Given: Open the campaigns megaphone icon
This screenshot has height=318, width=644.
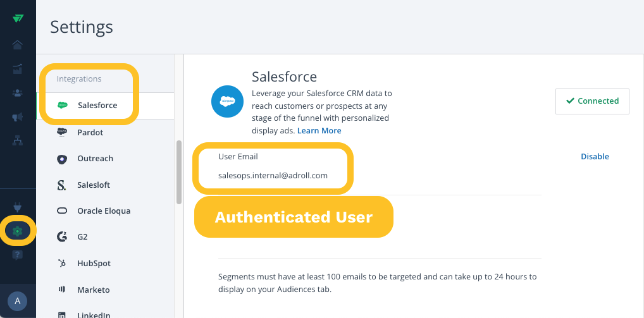Looking at the screenshot, I should [18, 118].
